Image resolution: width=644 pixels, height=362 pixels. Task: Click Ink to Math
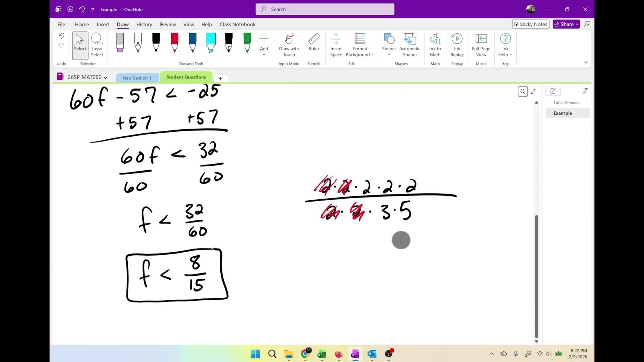coord(435,46)
